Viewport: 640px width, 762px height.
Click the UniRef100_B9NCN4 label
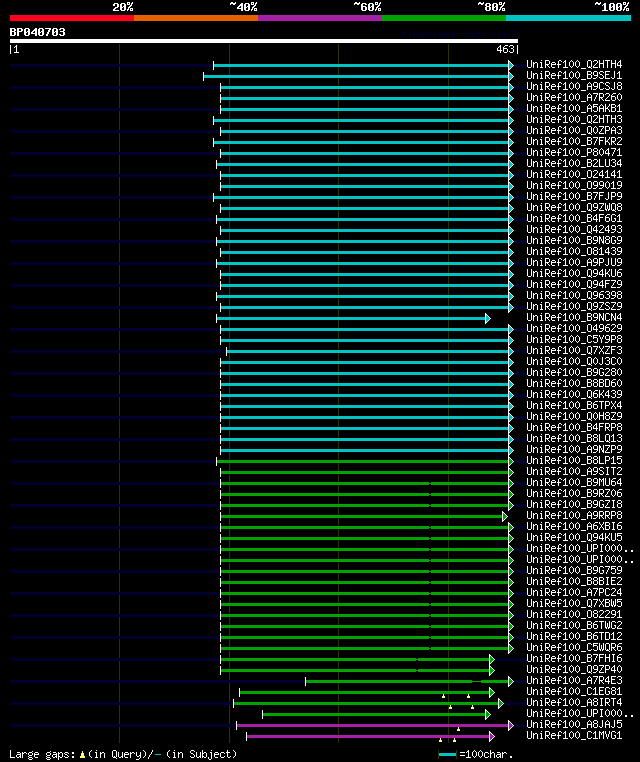pyautogui.click(x=574, y=317)
